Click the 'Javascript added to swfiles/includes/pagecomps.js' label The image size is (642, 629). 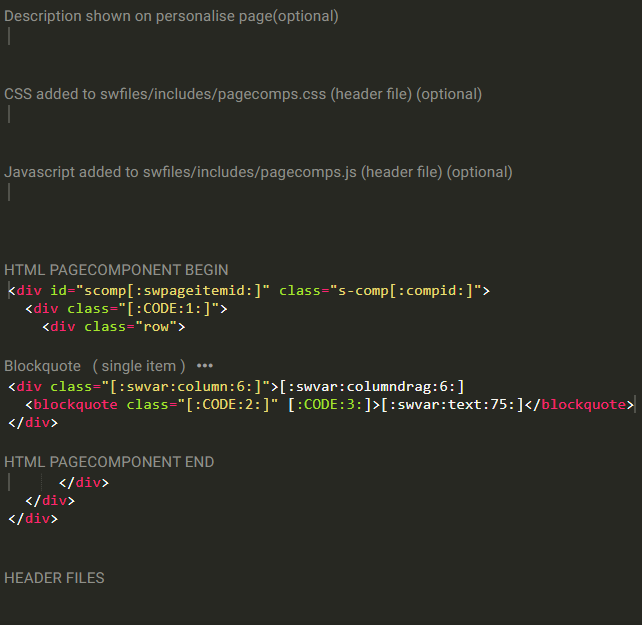click(258, 172)
